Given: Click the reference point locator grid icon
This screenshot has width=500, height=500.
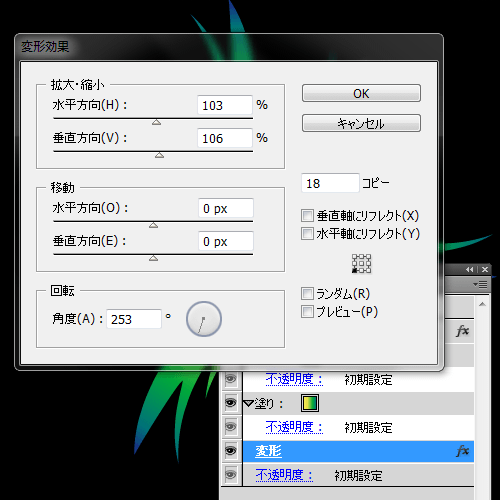Looking at the screenshot, I should pos(361,263).
